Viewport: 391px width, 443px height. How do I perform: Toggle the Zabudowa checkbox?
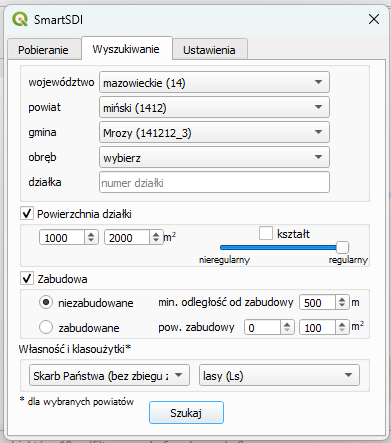click(x=27, y=278)
